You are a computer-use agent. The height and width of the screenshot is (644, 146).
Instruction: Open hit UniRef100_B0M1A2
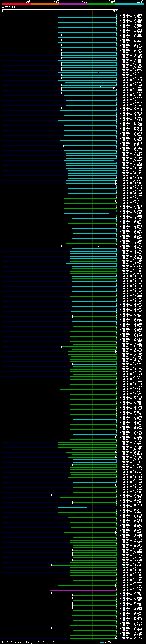point(131,17)
